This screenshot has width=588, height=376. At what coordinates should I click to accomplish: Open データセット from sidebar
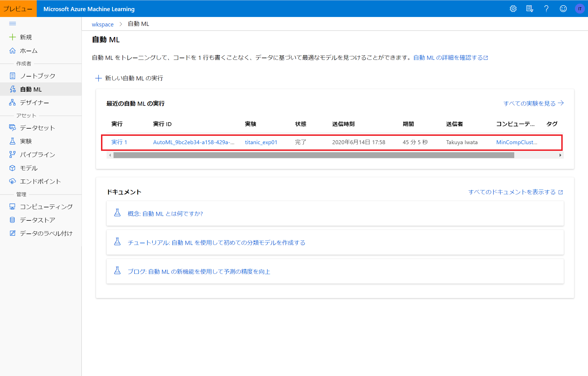tap(37, 128)
